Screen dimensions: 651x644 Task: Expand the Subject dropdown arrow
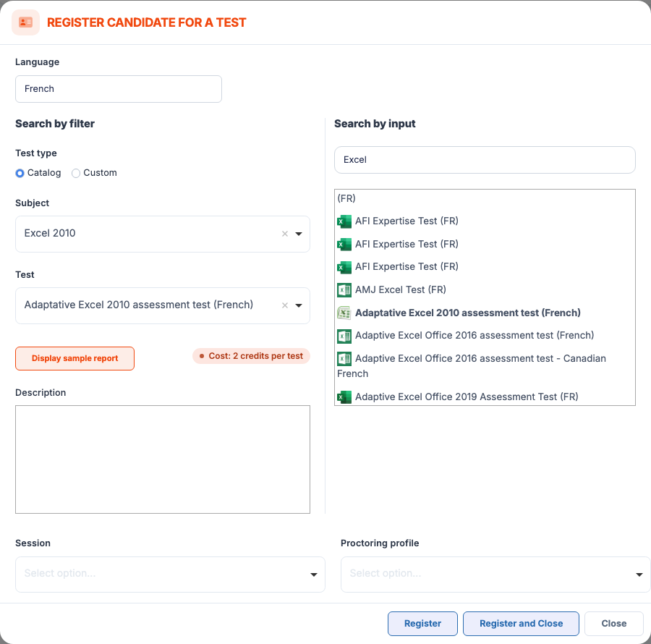(x=299, y=234)
